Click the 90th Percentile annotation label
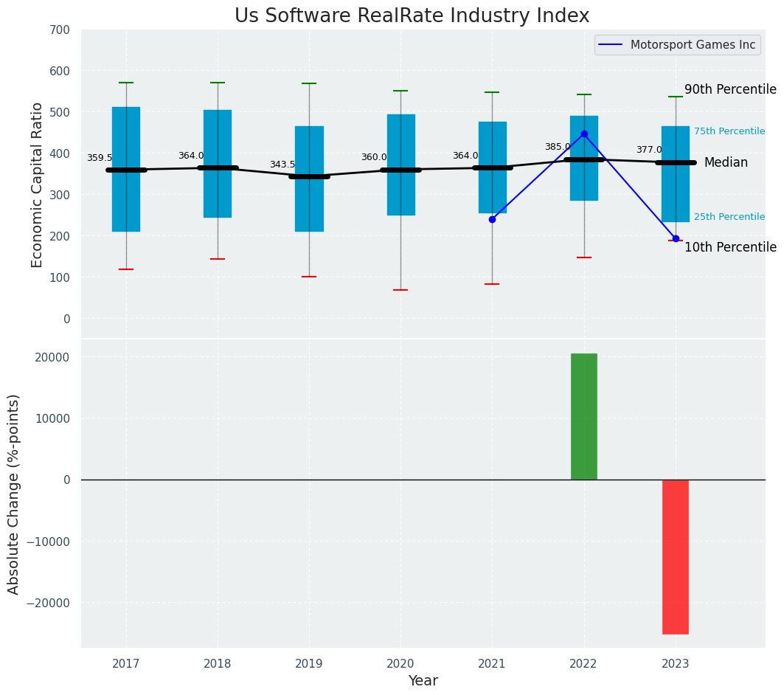784x695 pixels. 729,89
